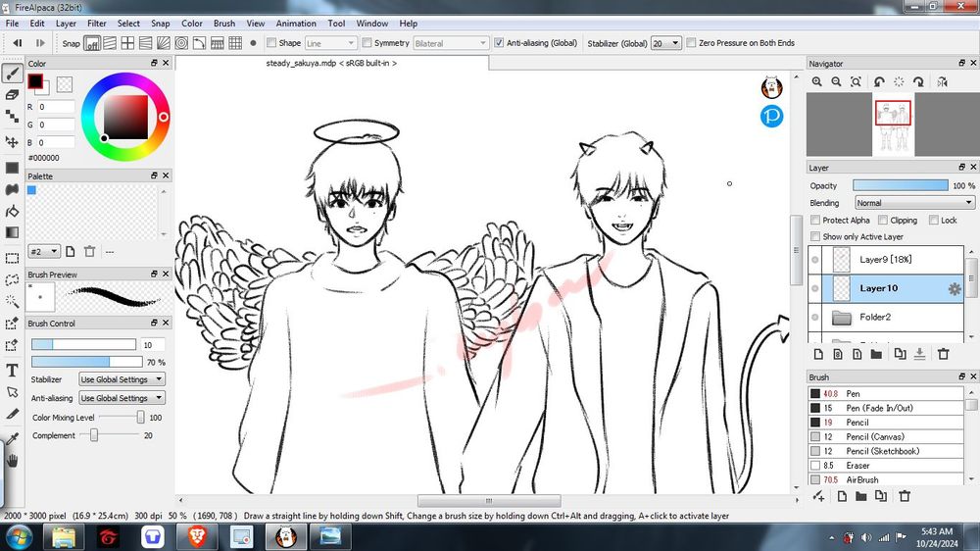Adjust the layer Opacity slider
Viewport: 980px width, 551px height.
tap(900, 185)
